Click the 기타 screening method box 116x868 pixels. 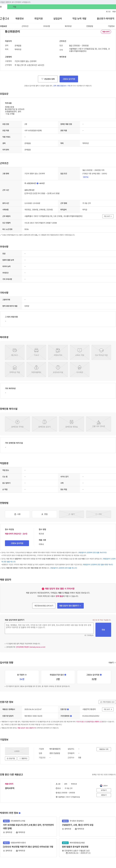tap(98, 514)
